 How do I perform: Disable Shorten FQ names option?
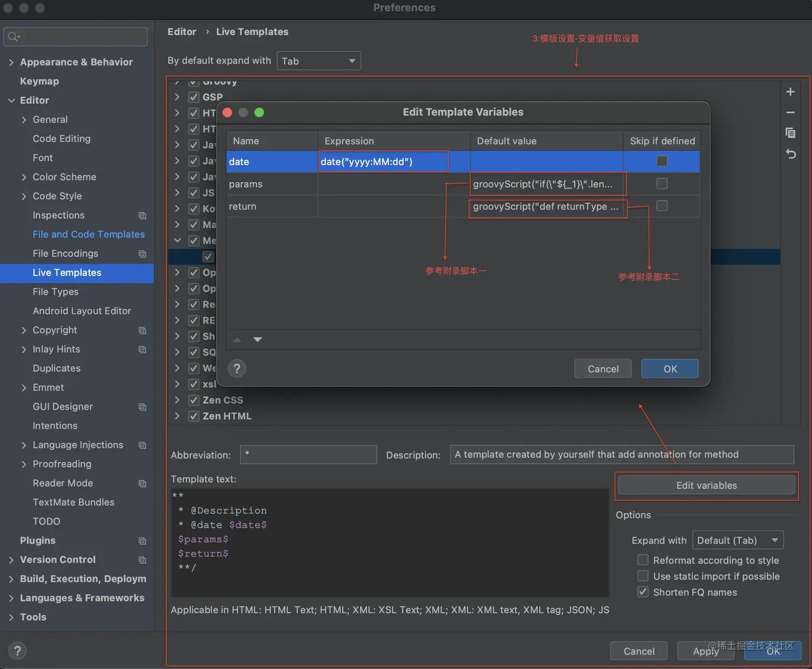tap(642, 592)
